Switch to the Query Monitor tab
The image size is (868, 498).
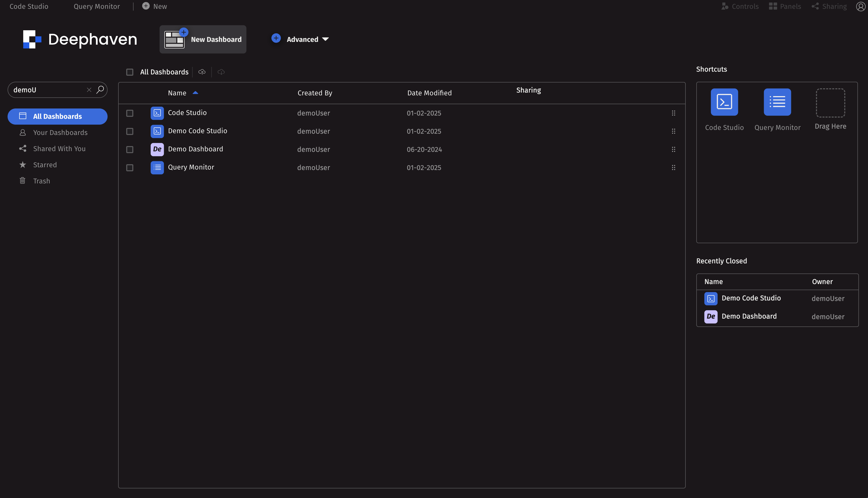pyautogui.click(x=96, y=6)
